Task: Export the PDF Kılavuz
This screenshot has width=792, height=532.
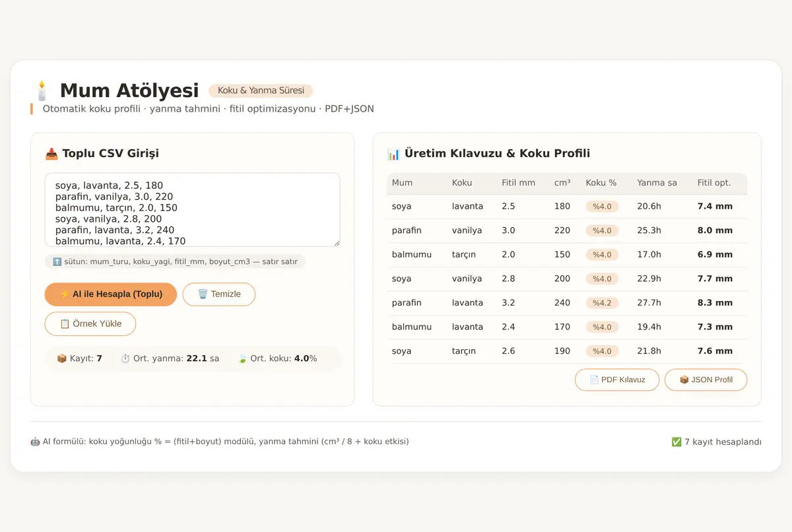Action: 617,380
